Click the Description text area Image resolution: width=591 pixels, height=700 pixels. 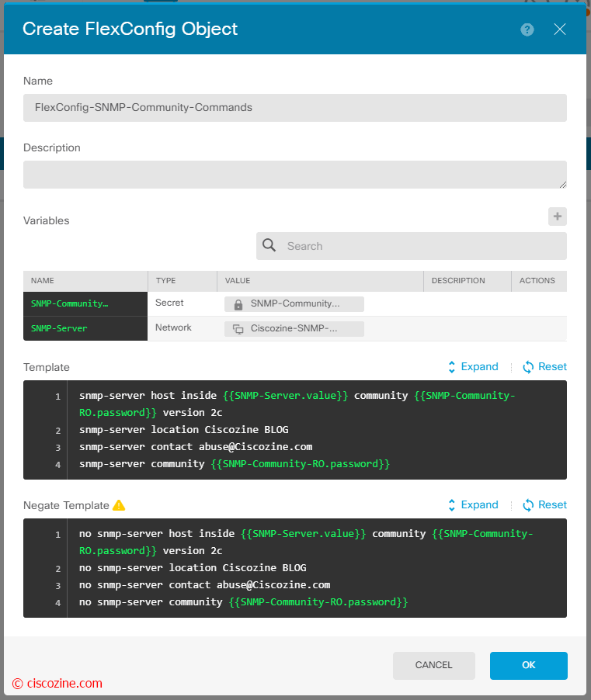(x=295, y=175)
